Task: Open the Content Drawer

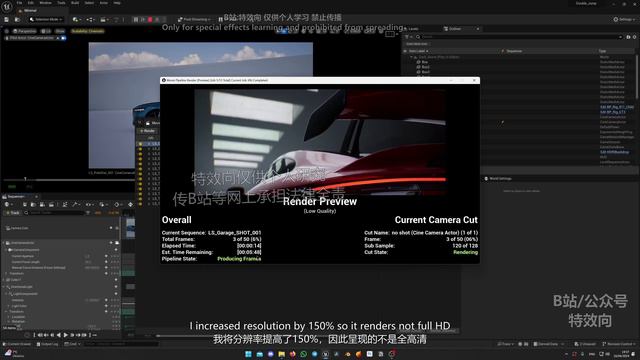Action: [17, 344]
